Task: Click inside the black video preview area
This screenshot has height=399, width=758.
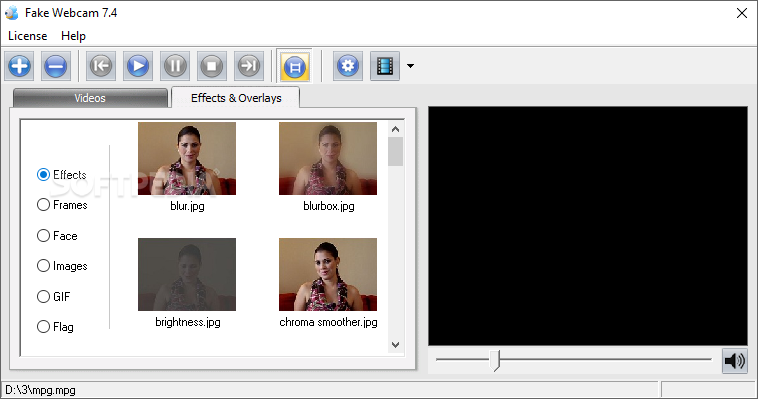Action: coord(588,226)
